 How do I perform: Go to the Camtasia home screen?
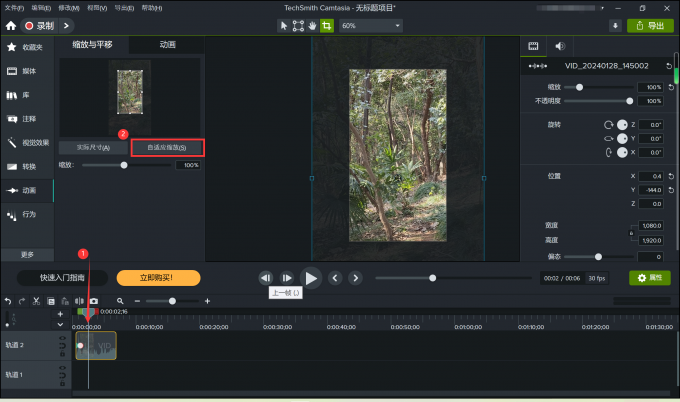pos(11,26)
